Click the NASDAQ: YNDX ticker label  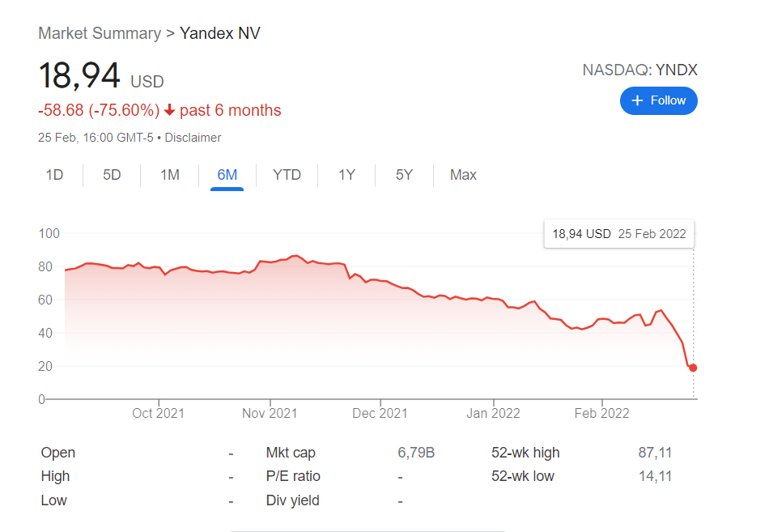coord(639,70)
